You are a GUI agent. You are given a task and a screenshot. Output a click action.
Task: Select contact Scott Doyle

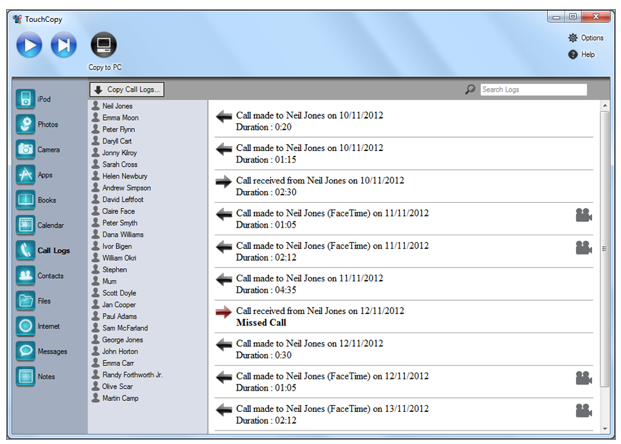point(114,293)
